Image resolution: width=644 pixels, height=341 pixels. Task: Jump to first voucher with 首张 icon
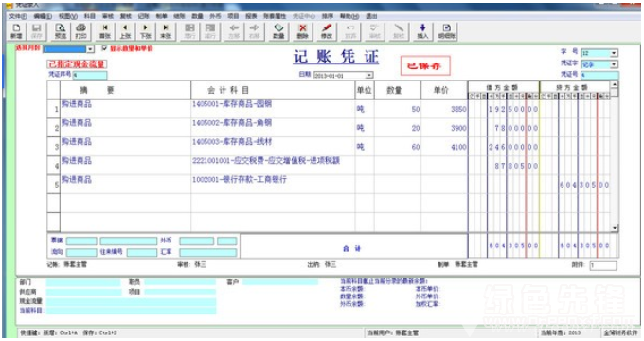point(105,31)
